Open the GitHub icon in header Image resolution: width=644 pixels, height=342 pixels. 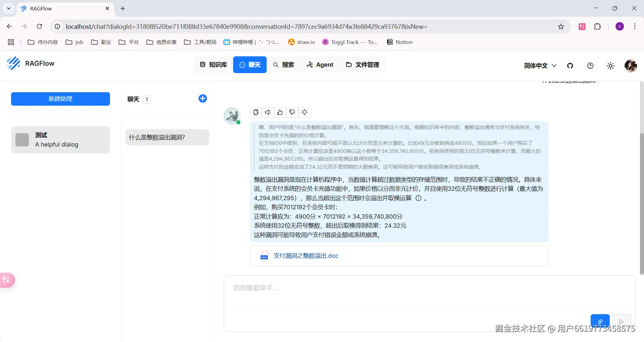click(570, 66)
